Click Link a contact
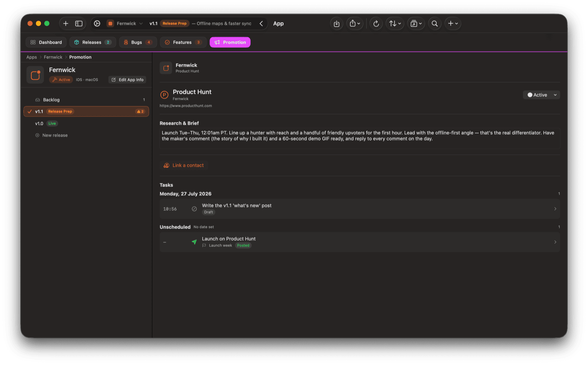The height and width of the screenshot is (365, 588). pyautogui.click(x=183, y=165)
